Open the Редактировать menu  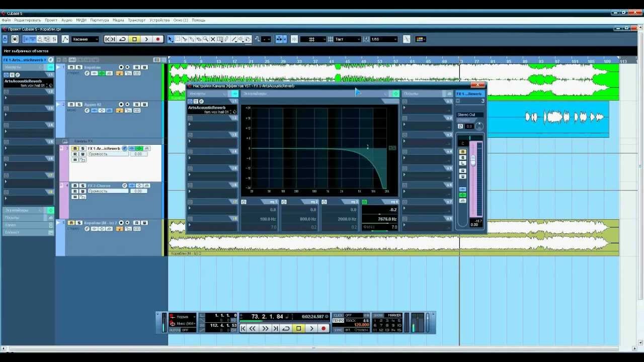(28, 20)
